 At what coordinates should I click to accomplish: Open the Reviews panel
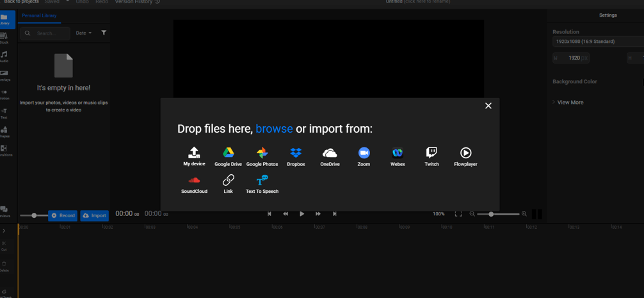coord(4,211)
